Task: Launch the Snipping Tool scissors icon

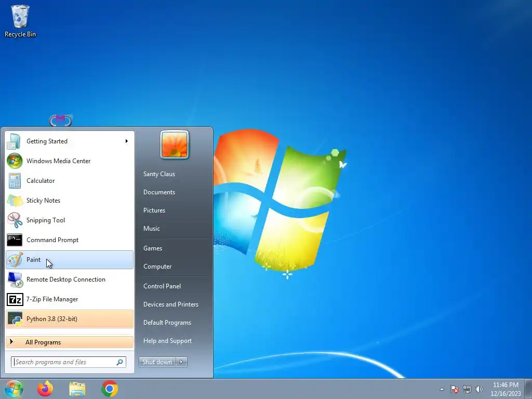Action: pyautogui.click(x=15, y=220)
